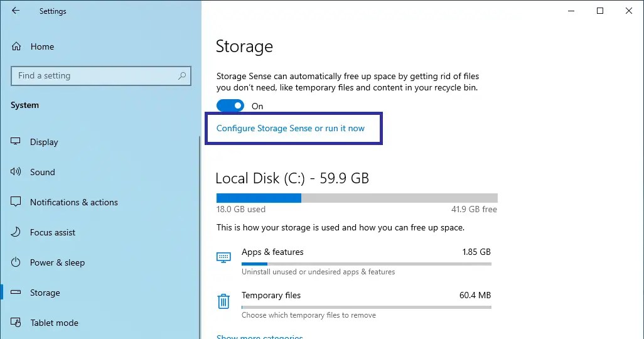The height and width of the screenshot is (339, 644).
Task: Click the Temporary files trash icon
Action: pyautogui.click(x=223, y=302)
